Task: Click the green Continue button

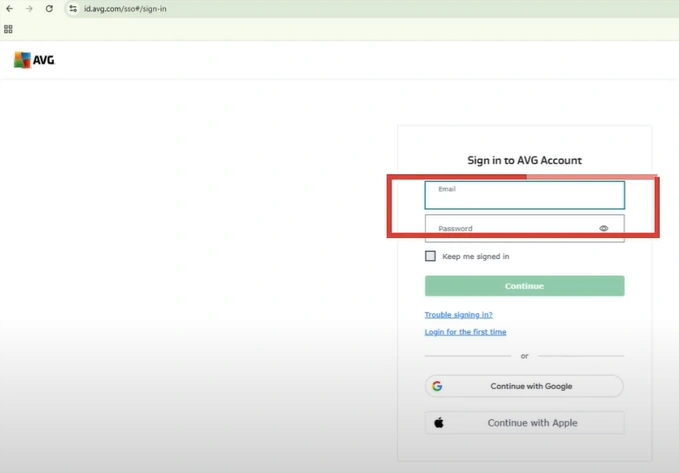Action: tap(524, 286)
